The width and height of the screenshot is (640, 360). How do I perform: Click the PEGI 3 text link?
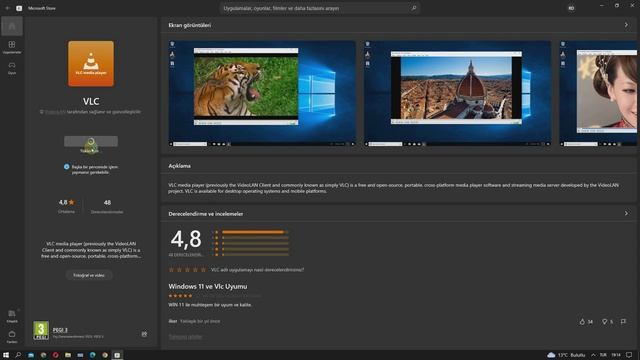pos(60,330)
